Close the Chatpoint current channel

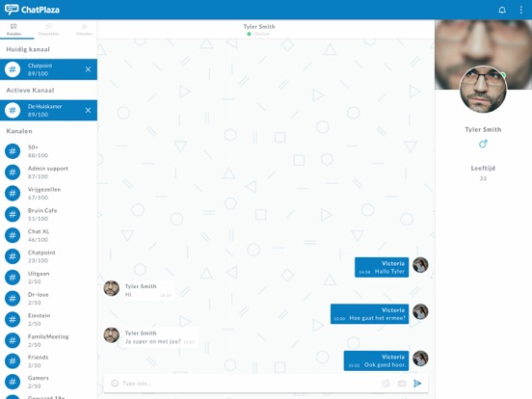[x=88, y=69]
